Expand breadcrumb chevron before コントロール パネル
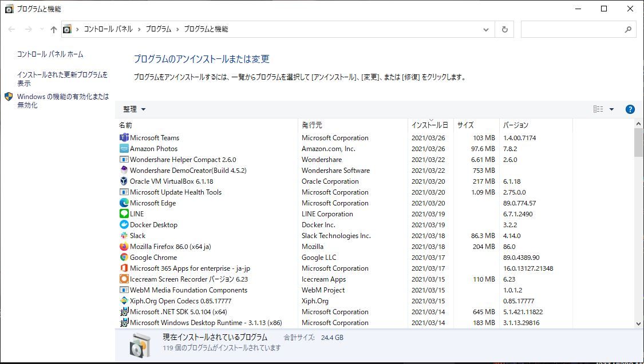Viewport: 644px width, 364px height. point(77,29)
